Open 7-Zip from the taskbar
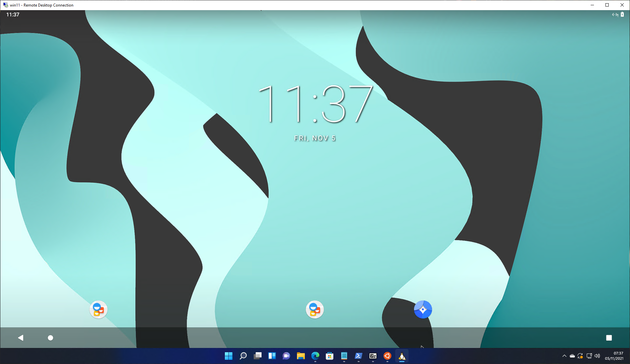 click(373, 356)
